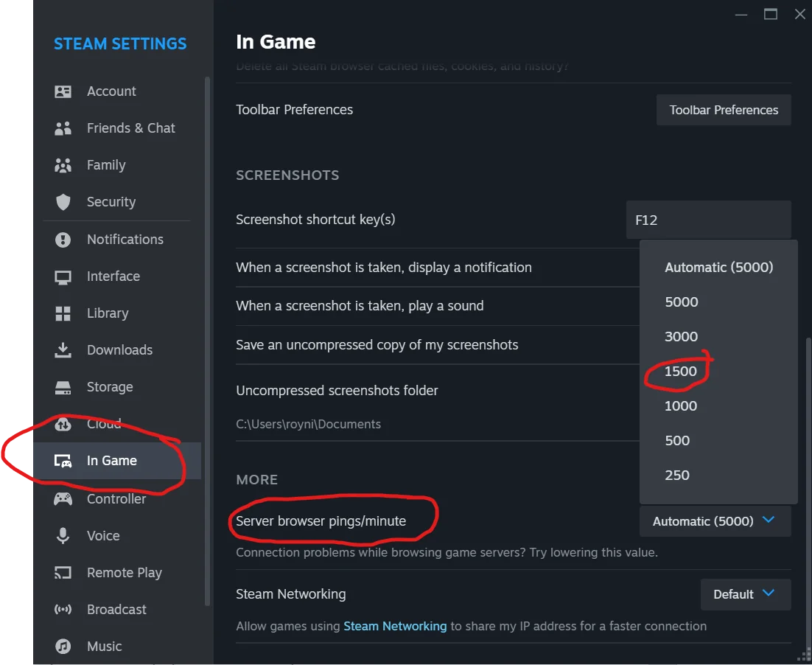Image resolution: width=812 pixels, height=665 pixels.
Task: Click the F12 screenshot shortcut field
Action: (708, 220)
